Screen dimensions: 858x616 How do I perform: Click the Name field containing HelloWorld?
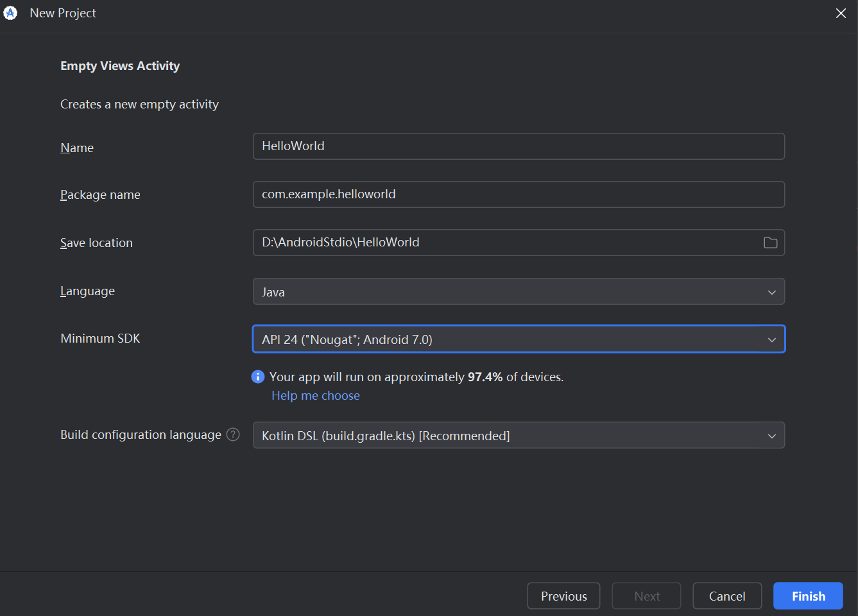coord(519,146)
